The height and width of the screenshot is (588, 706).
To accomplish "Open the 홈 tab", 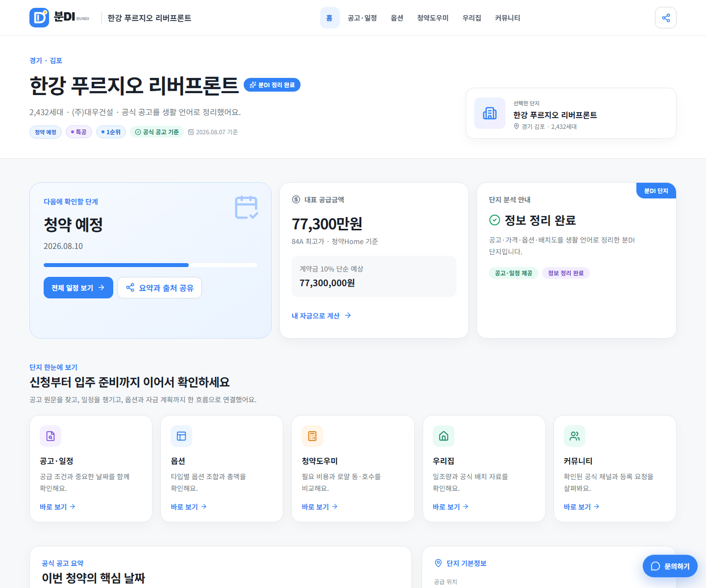I will coord(329,18).
